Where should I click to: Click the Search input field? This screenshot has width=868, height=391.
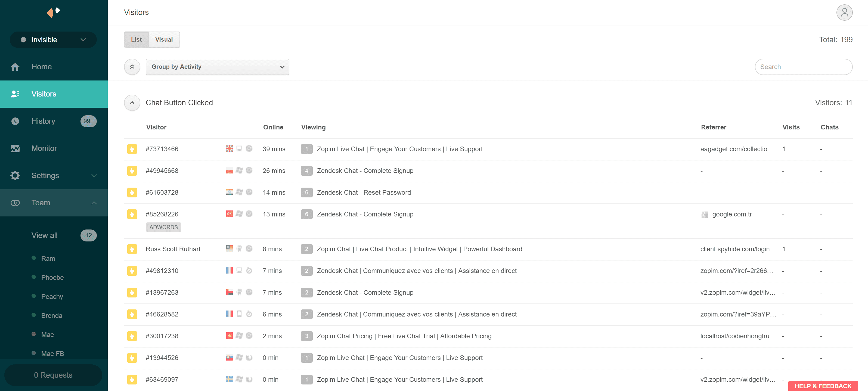point(804,66)
